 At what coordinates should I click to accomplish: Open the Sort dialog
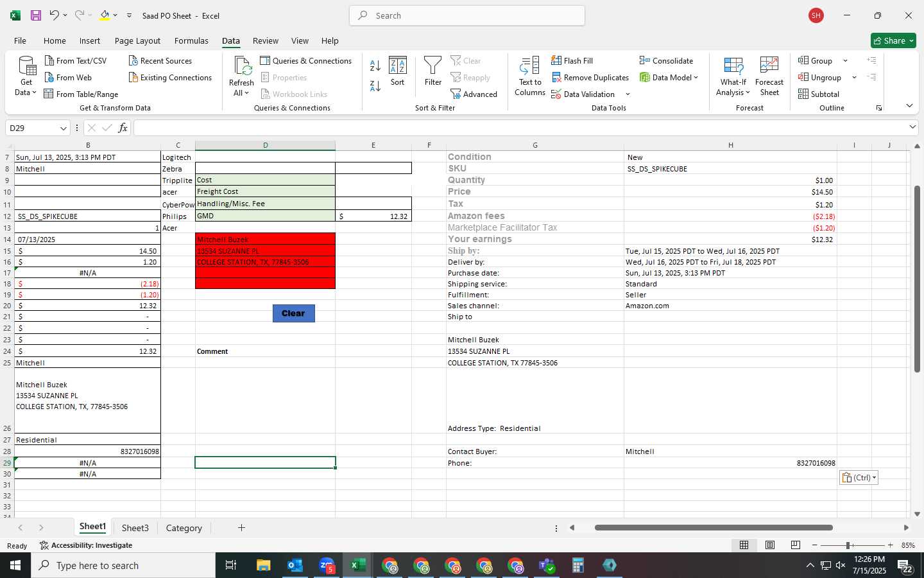coord(398,71)
